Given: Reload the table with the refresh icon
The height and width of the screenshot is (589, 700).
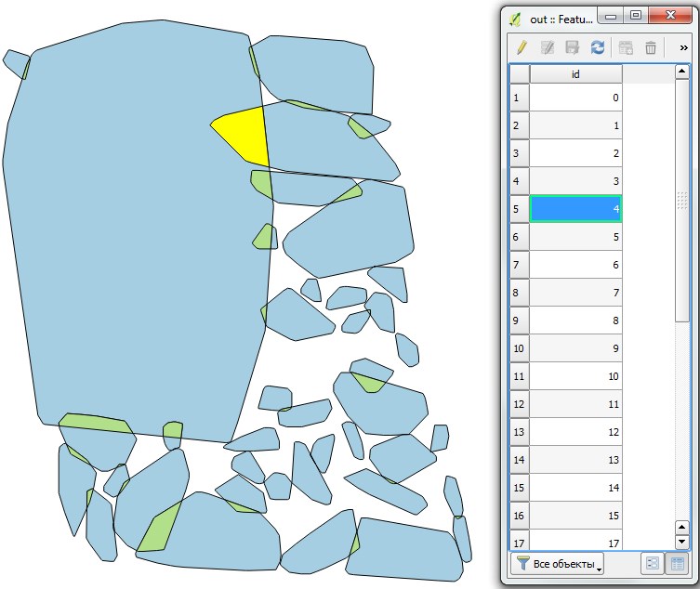Looking at the screenshot, I should [598, 47].
